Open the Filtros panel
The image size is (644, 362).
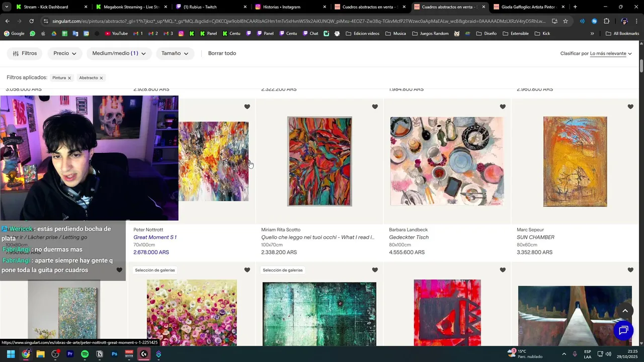pyautogui.click(x=25, y=53)
